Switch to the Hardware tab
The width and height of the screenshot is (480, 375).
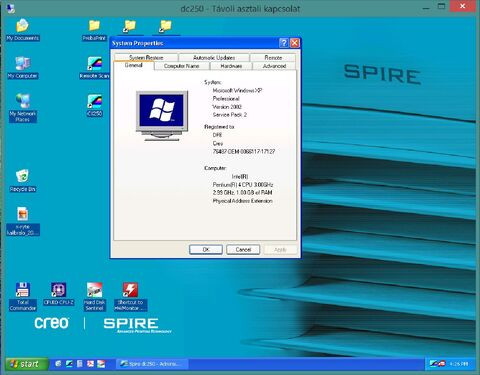pyautogui.click(x=231, y=66)
